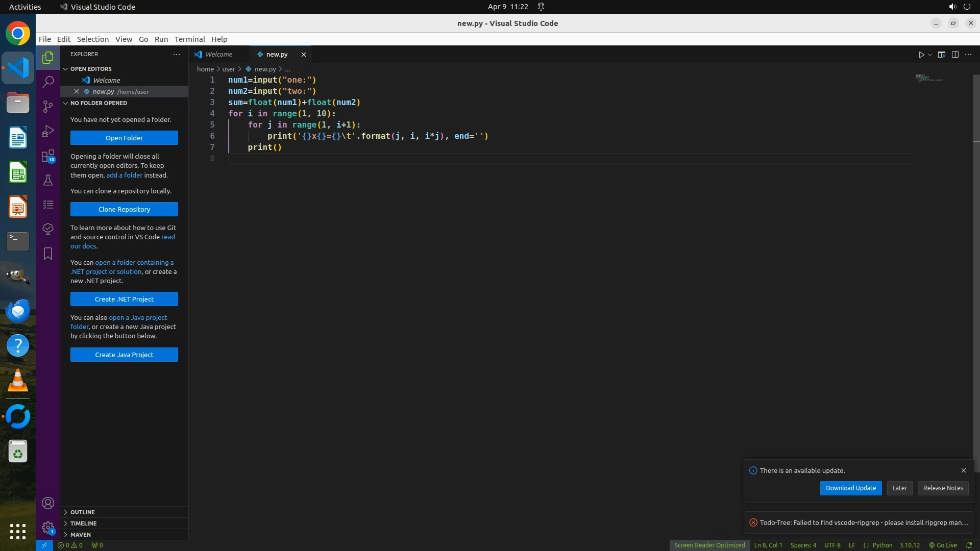Open the Extensions view
This screenshot has width=980, height=551.
[48, 156]
